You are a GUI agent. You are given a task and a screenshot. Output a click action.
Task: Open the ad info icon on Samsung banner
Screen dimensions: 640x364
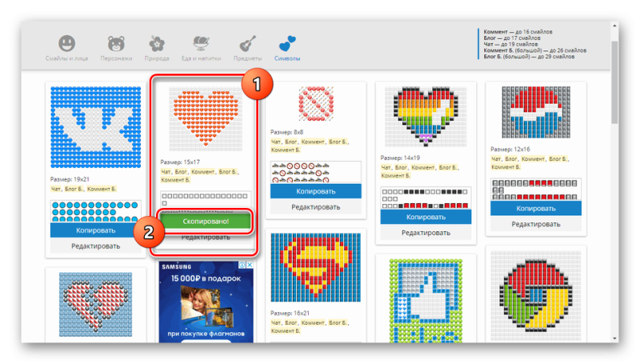[x=242, y=265]
